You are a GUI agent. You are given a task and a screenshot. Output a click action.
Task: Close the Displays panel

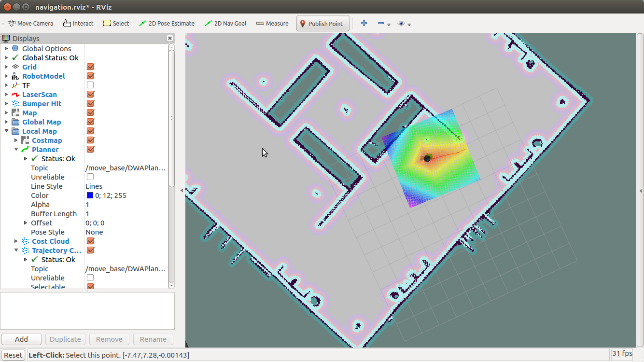point(170,38)
